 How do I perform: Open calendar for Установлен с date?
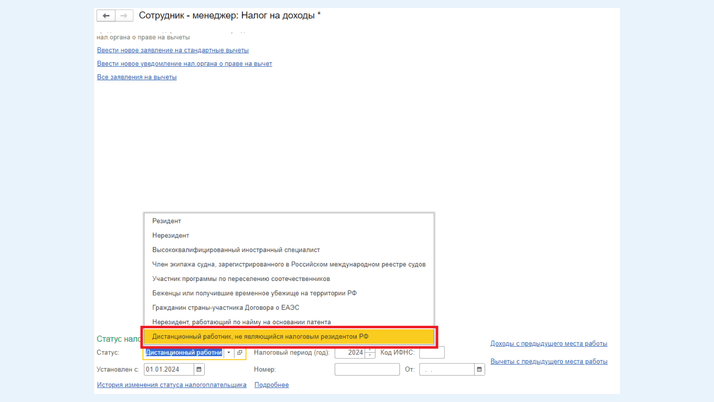pyautogui.click(x=199, y=370)
